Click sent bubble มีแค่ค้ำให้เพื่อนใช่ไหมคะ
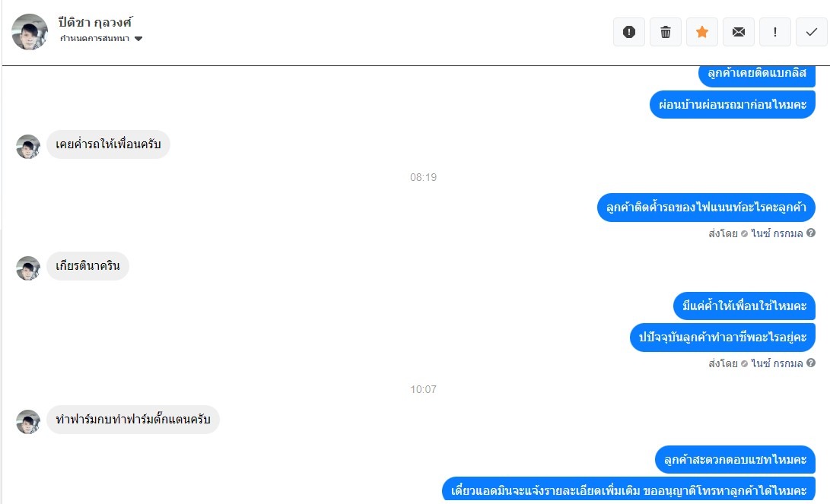 pyautogui.click(x=744, y=306)
